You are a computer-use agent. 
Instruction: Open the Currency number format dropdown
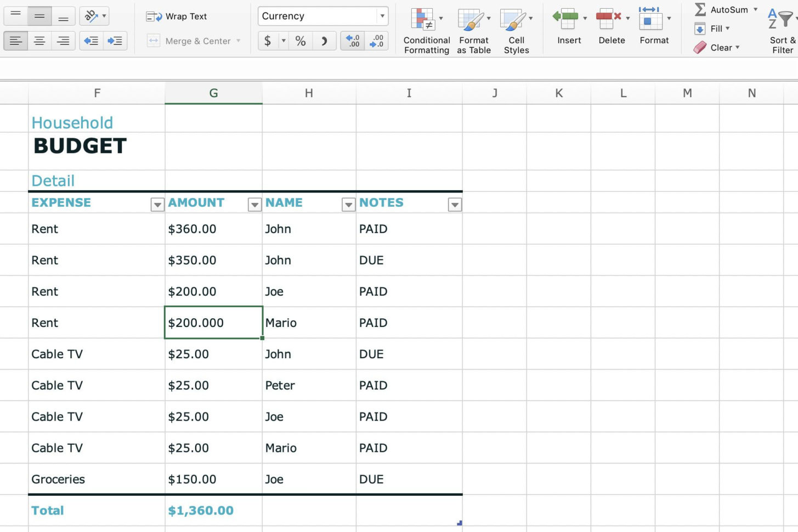pos(382,16)
